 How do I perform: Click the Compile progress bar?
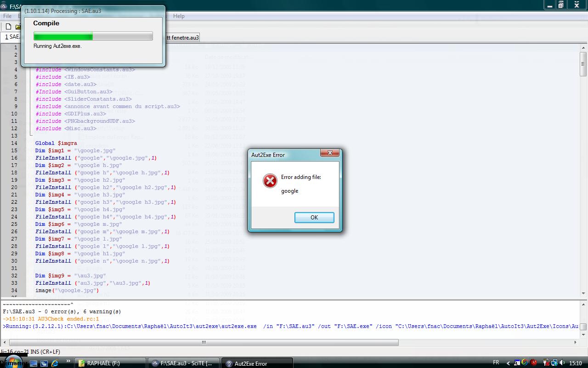coord(93,36)
